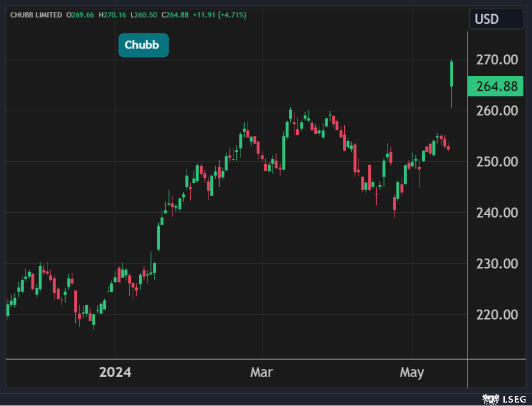The image size is (532, 406).
Task: Click the 230.00 price axis label
Action: [x=498, y=264]
